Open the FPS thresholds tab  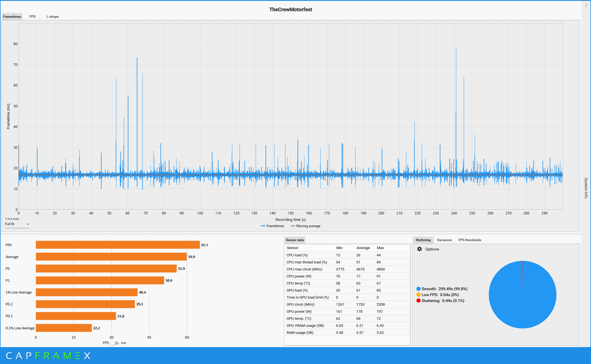pos(469,240)
